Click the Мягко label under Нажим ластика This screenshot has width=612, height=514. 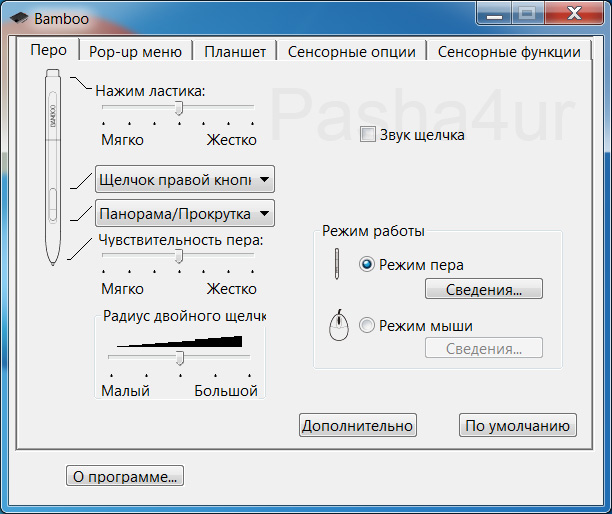[x=122, y=140]
